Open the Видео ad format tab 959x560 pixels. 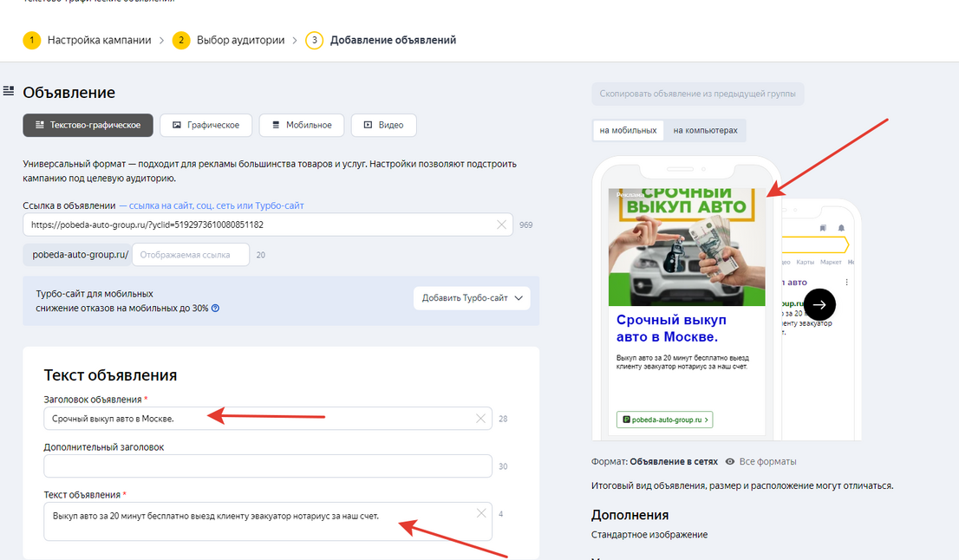[x=383, y=126]
